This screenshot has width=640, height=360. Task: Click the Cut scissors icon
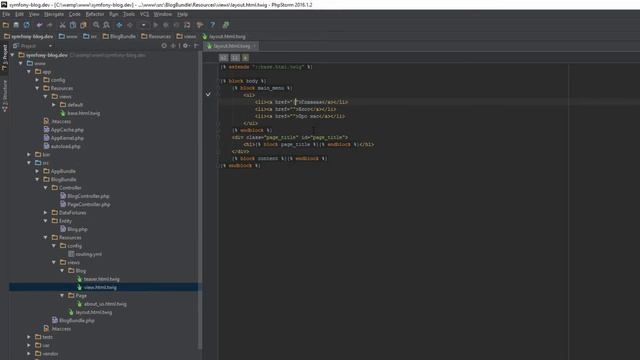pos(62,25)
